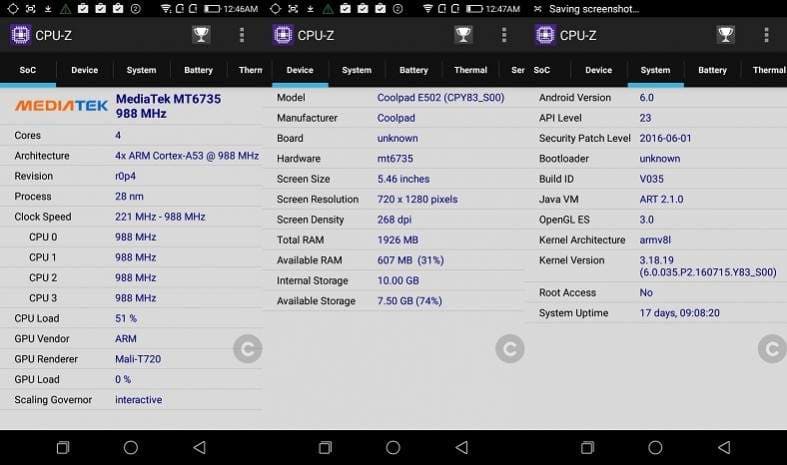Tap the trophy icon in the middle CPU-Z panel

tap(463, 35)
